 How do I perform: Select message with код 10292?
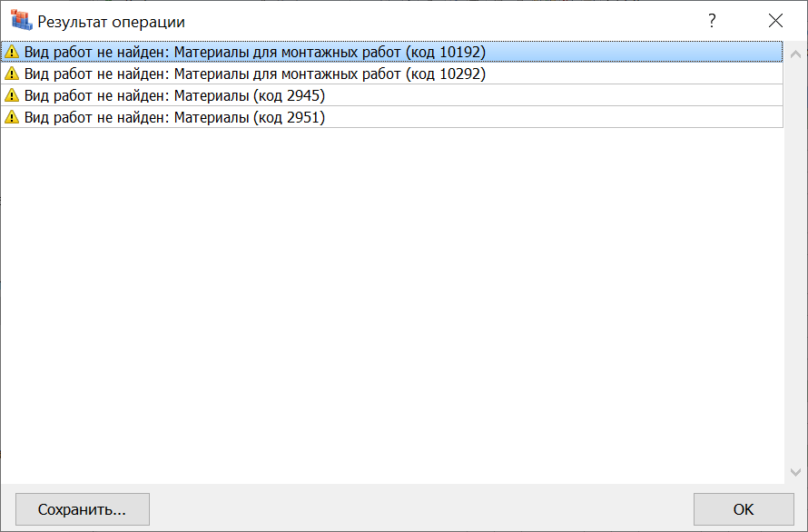(391, 74)
